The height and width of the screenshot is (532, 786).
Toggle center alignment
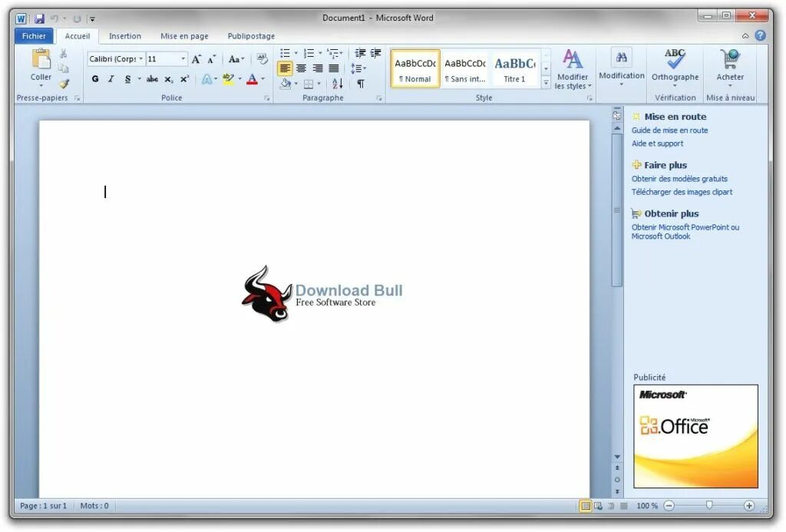(x=301, y=68)
